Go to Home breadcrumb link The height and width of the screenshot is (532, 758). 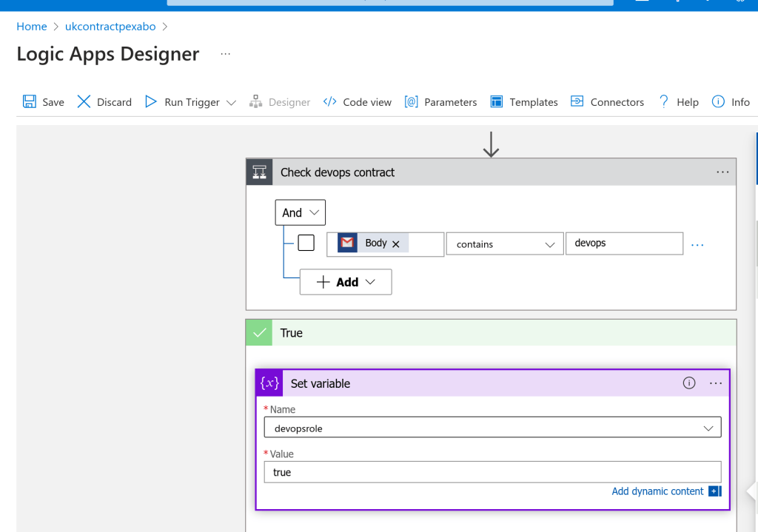click(31, 27)
